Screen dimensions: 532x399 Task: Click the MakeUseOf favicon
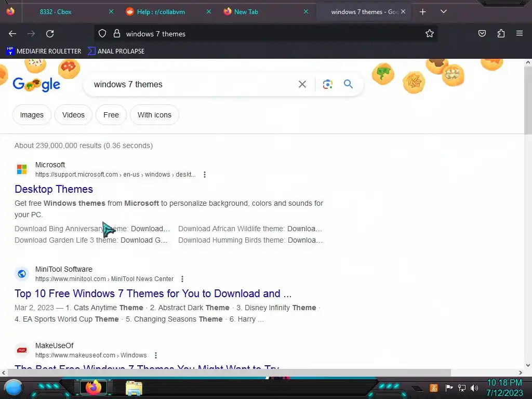coord(22,350)
